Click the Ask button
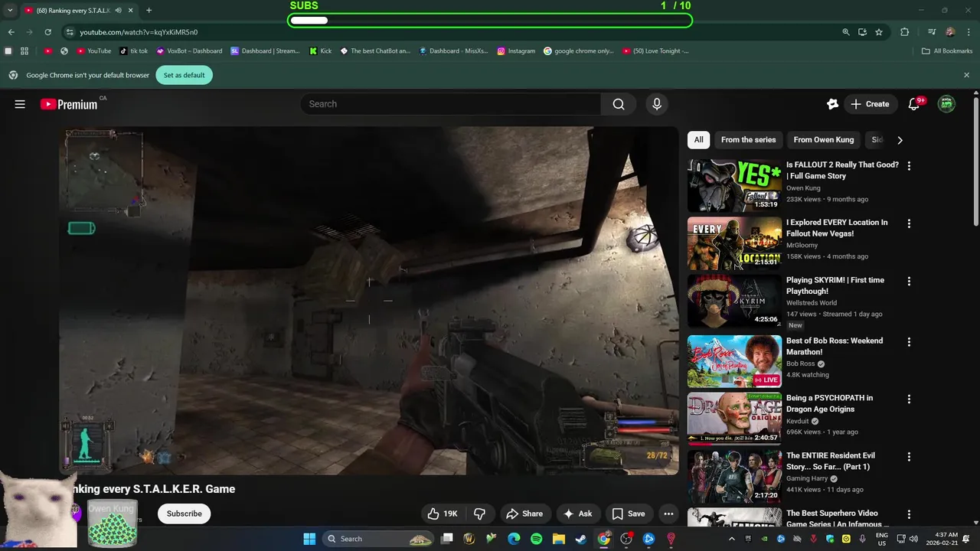The width and height of the screenshot is (980, 551). tap(578, 514)
